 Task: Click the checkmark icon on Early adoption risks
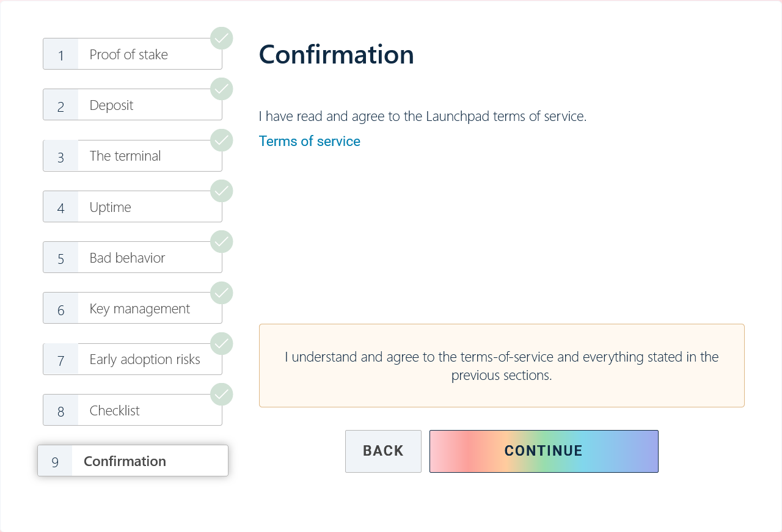pyautogui.click(x=222, y=344)
